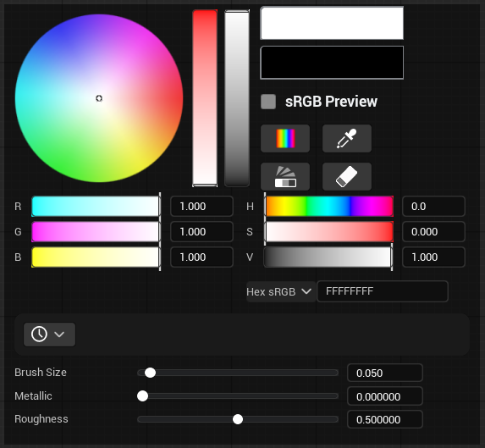
Task: Click the Roughness slider handle
Action: click(x=238, y=419)
